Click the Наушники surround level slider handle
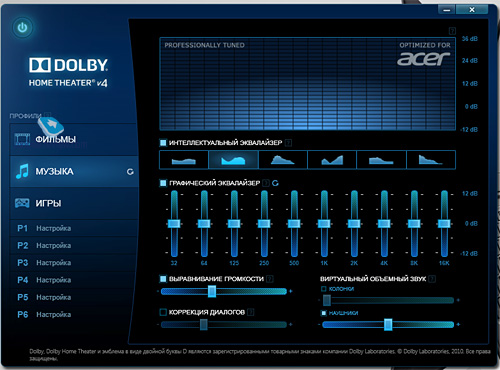This screenshot has width=500, height=370. tap(388, 324)
